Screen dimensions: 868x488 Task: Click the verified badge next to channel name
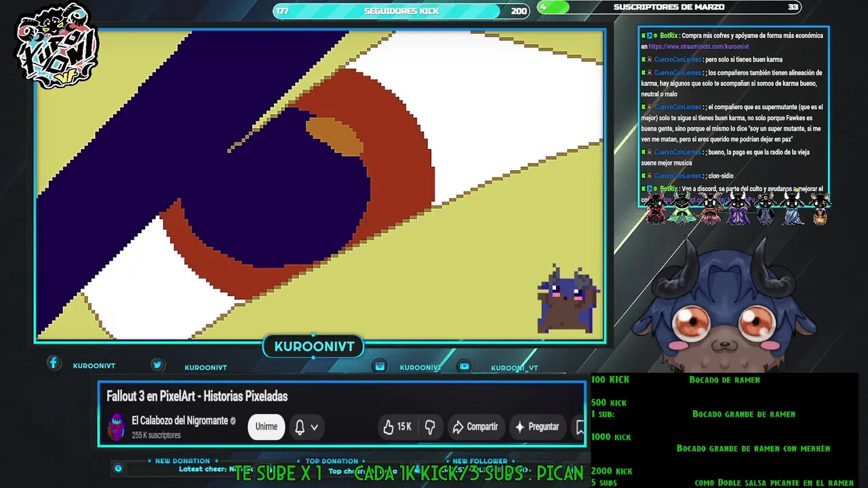coord(233,421)
